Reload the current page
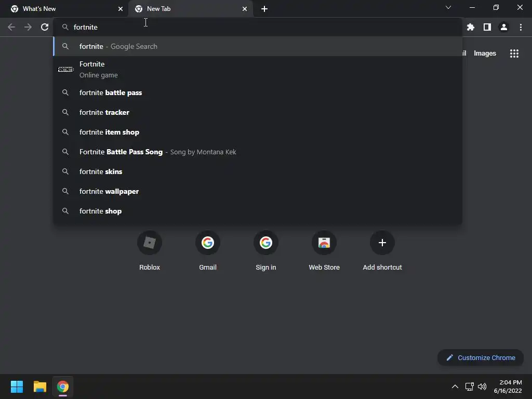Image resolution: width=532 pixels, height=399 pixels. [x=45, y=27]
